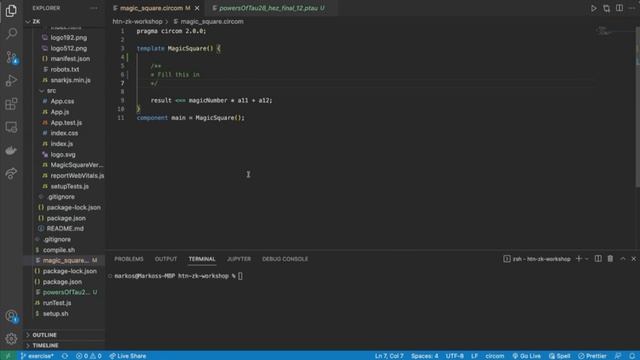
Task: Open the Accounts menu
Action: [x=11, y=316]
